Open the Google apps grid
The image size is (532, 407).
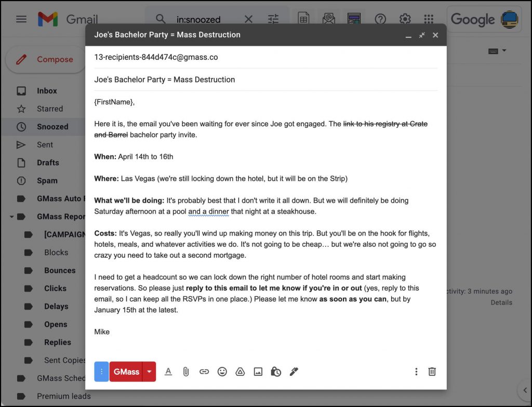tap(429, 19)
